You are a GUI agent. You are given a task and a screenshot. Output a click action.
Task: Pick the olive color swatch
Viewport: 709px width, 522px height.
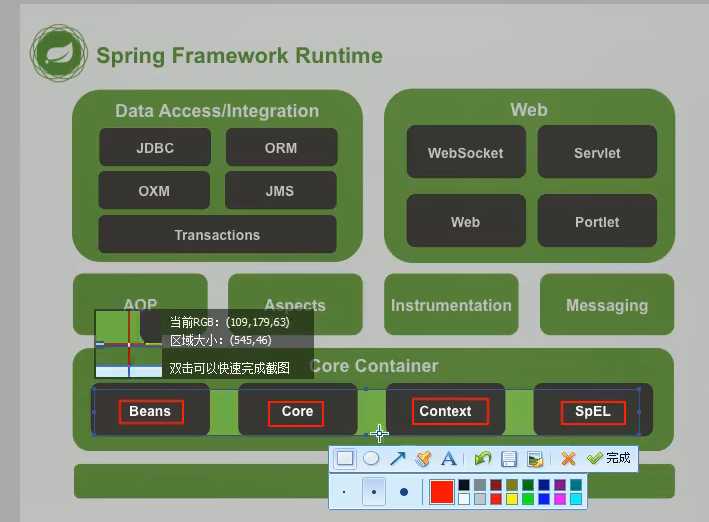[512, 485]
